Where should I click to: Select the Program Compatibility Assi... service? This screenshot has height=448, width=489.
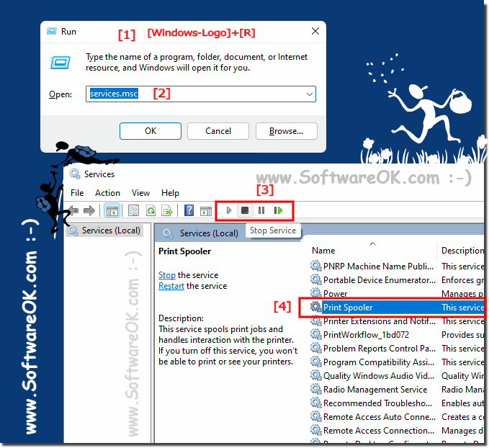(379, 362)
